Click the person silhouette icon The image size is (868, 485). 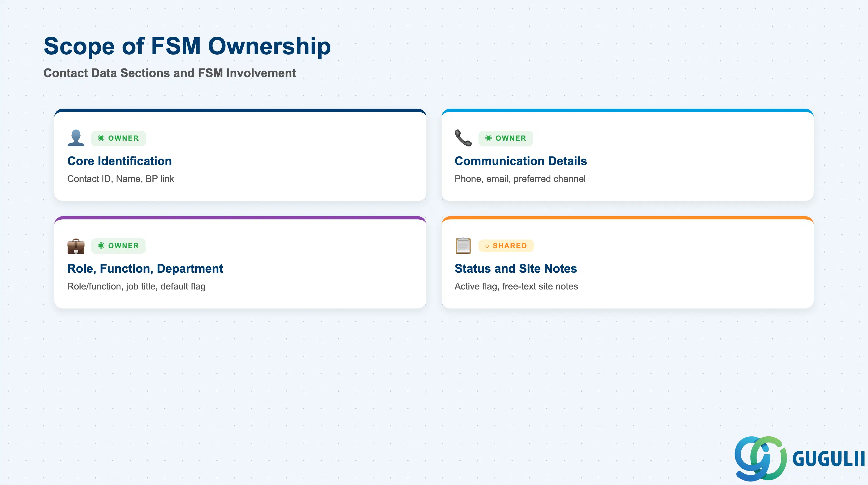coord(76,138)
